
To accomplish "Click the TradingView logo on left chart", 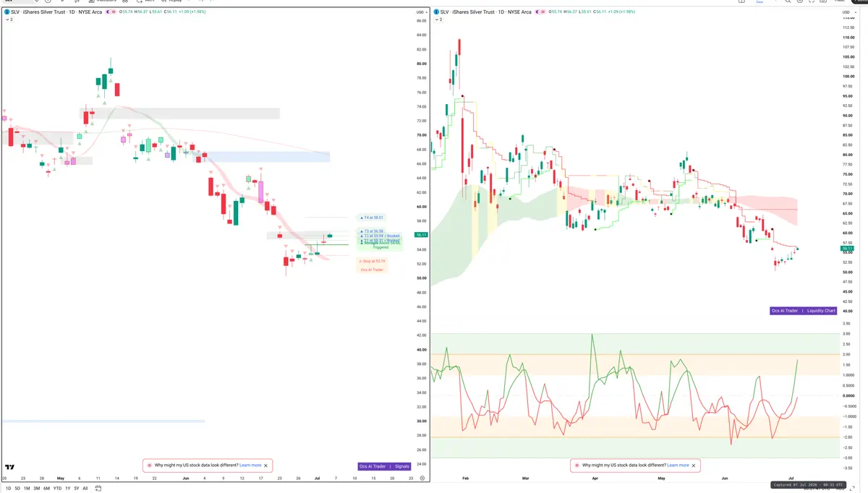I will coord(10,468).
